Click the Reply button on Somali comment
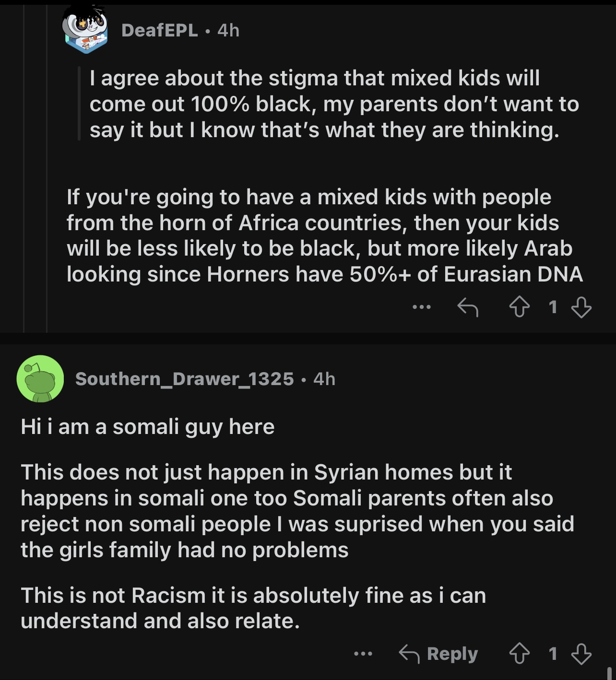This screenshot has height=680, width=616. (x=438, y=653)
